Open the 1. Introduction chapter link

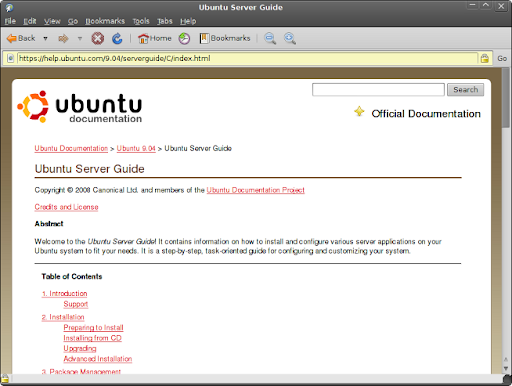click(x=64, y=293)
